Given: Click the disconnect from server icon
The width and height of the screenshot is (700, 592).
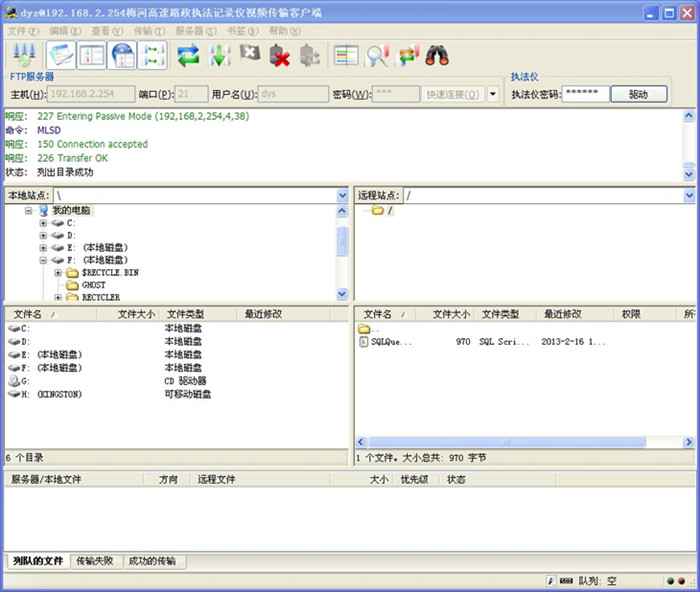Looking at the screenshot, I should point(280,56).
